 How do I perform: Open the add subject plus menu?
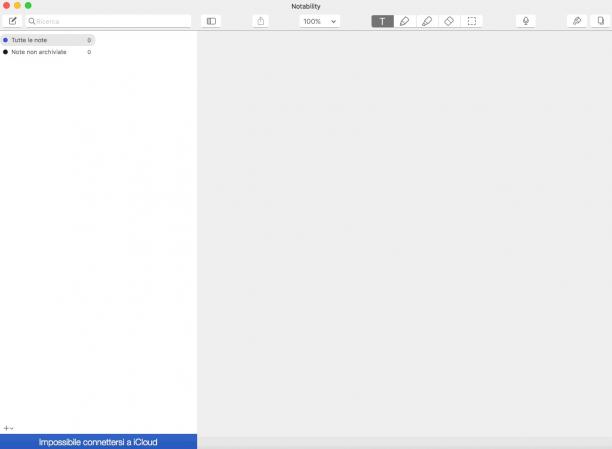[8, 428]
